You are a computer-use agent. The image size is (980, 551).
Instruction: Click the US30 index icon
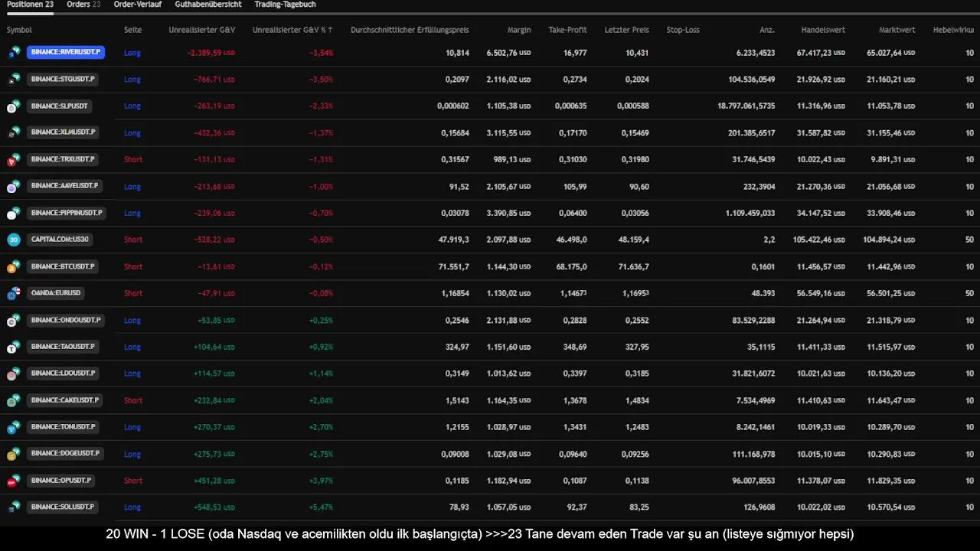pos(14,240)
